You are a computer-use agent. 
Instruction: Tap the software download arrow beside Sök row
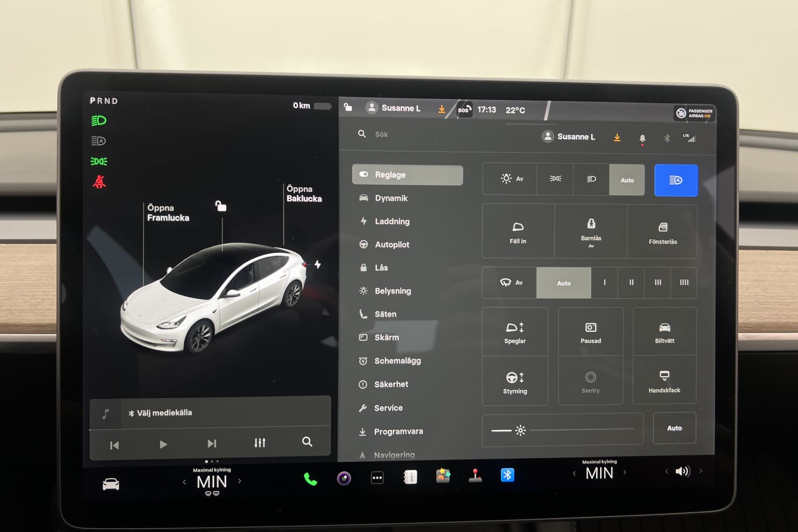617,138
